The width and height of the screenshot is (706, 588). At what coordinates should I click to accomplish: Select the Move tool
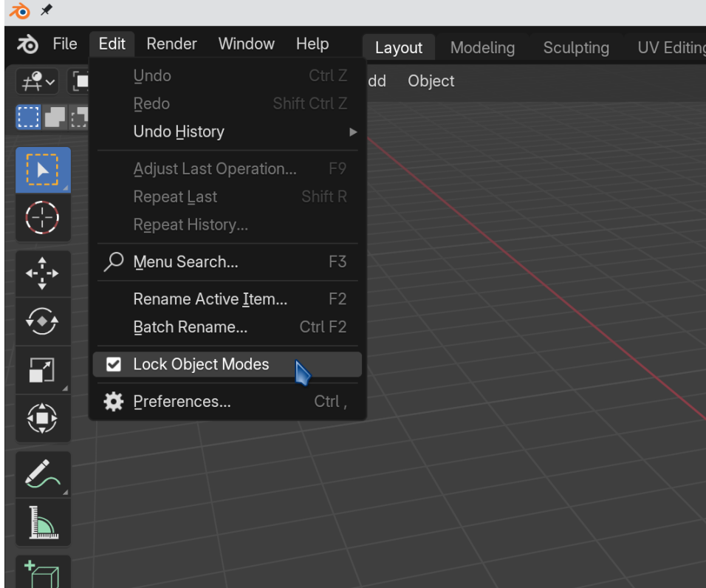click(x=43, y=273)
